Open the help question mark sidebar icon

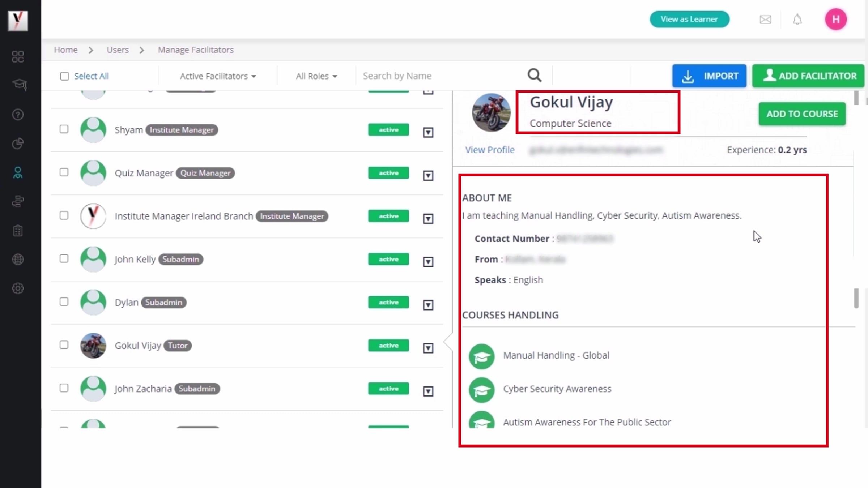click(x=18, y=115)
